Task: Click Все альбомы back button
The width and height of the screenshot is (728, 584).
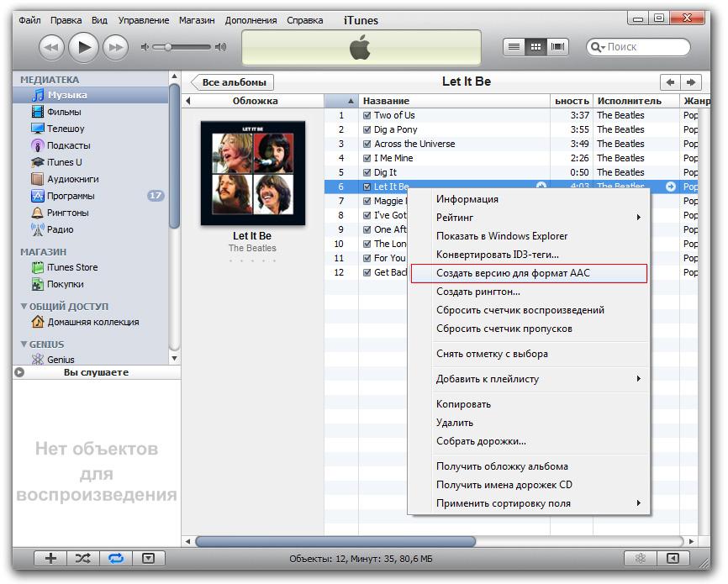Action: (233, 82)
